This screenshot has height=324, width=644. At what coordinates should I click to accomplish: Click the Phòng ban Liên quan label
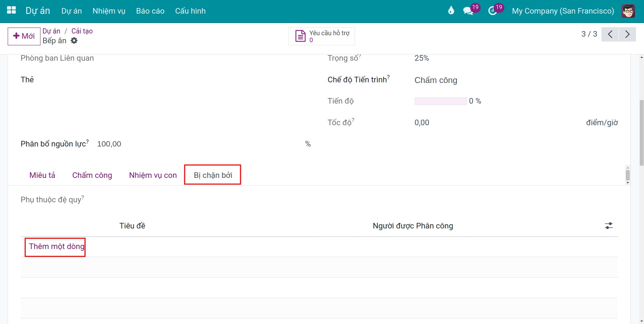tap(57, 58)
